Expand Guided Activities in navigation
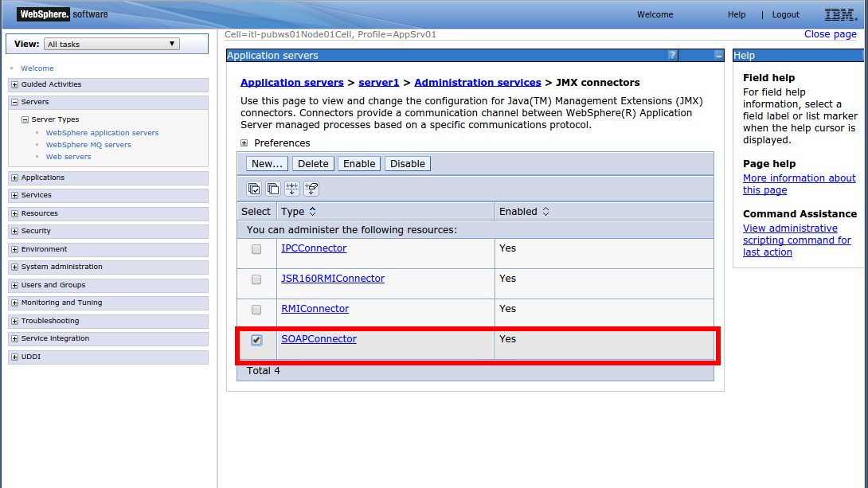 click(15, 84)
